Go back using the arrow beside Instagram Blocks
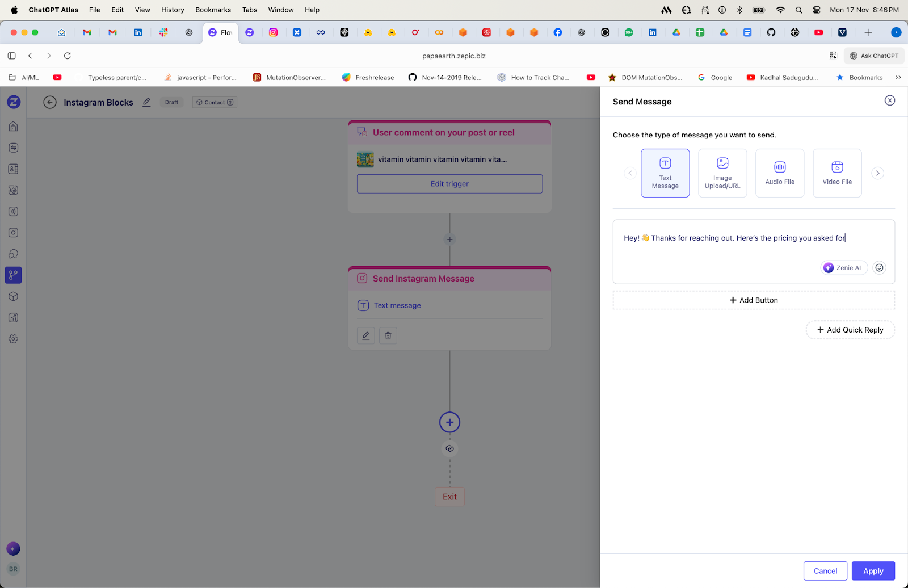908x588 pixels. [x=50, y=102]
